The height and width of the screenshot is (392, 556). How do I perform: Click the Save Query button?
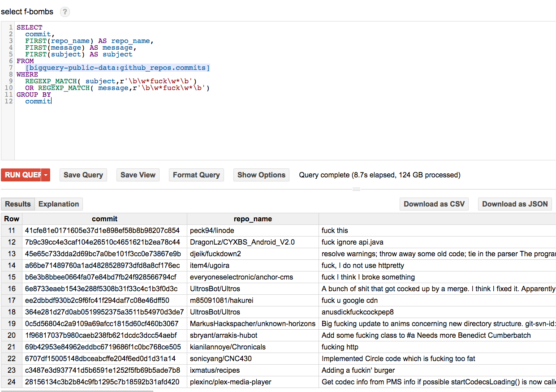83,175
